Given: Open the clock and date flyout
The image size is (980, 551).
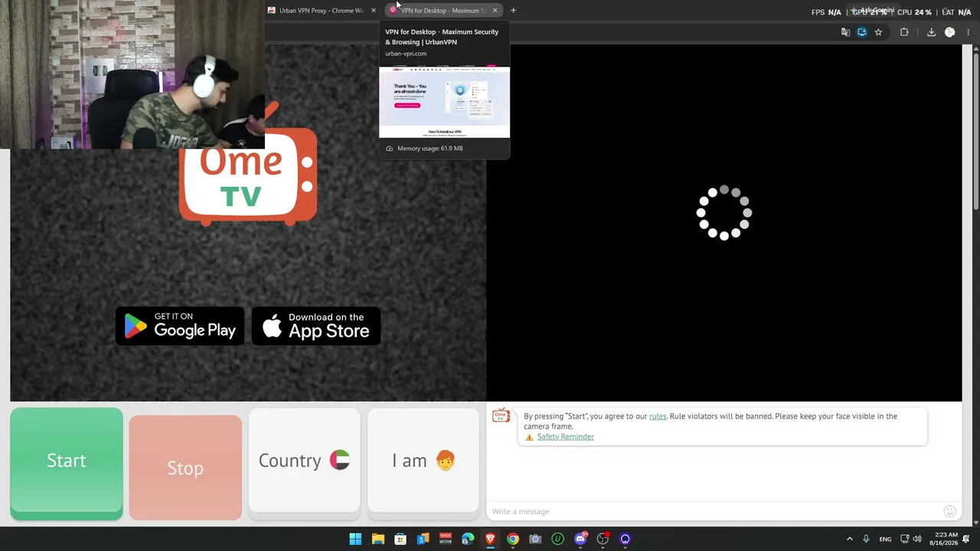Looking at the screenshot, I should pyautogui.click(x=944, y=539).
